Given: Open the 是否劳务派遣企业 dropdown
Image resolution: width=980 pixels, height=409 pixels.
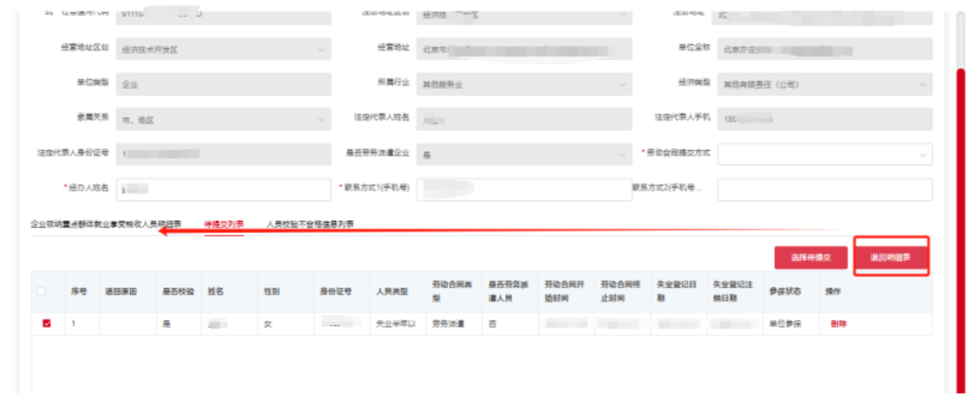Looking at the screenshot, I should pyautogui.click(x=622, y=155).
